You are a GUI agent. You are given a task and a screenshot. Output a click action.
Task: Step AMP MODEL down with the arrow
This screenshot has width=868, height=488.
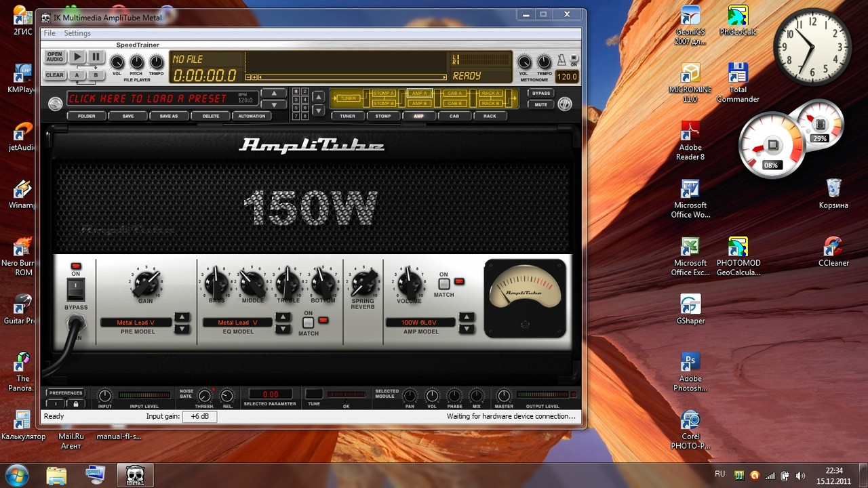[x=467, y=329]
